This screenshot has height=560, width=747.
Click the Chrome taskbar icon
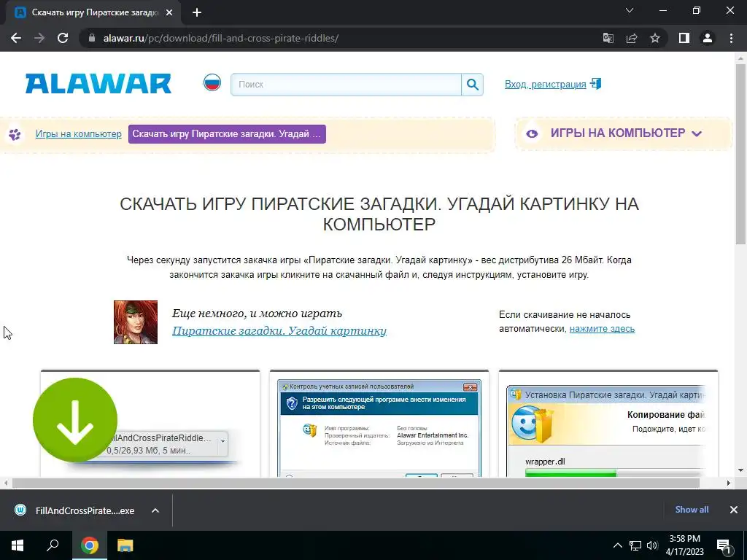coord(89,545)
